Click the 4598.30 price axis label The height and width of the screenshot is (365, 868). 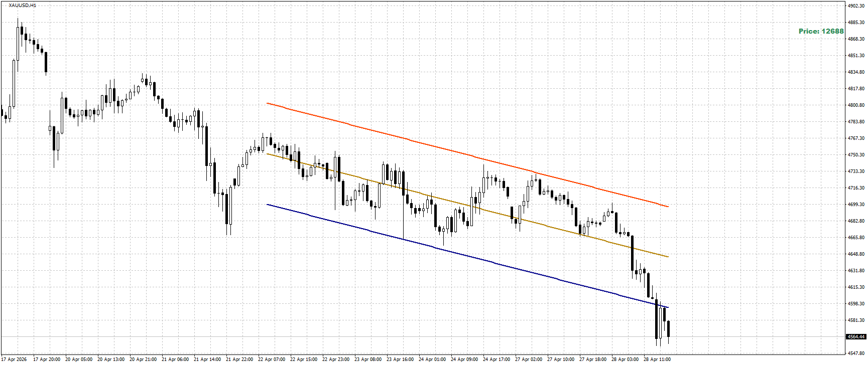tap(856, 304)
